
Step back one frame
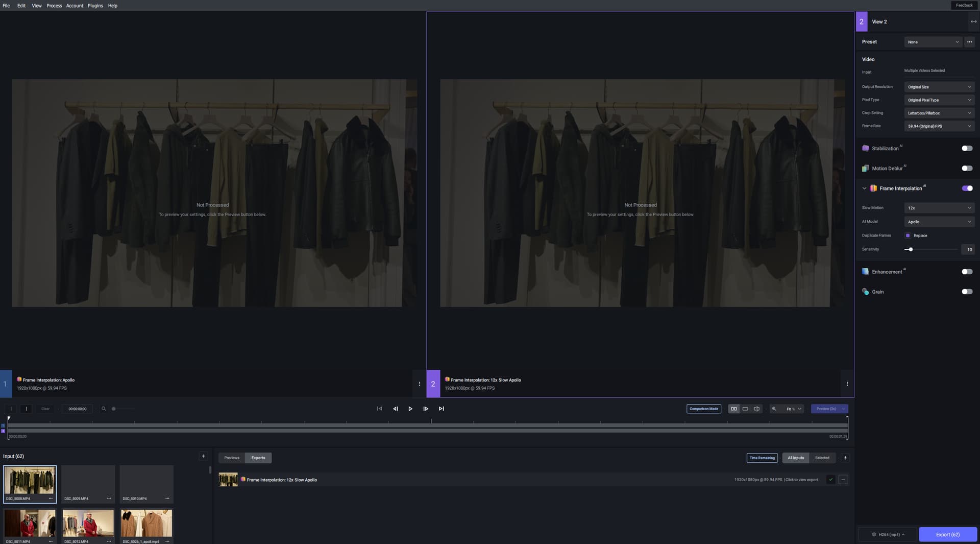(x=395, y=409)
